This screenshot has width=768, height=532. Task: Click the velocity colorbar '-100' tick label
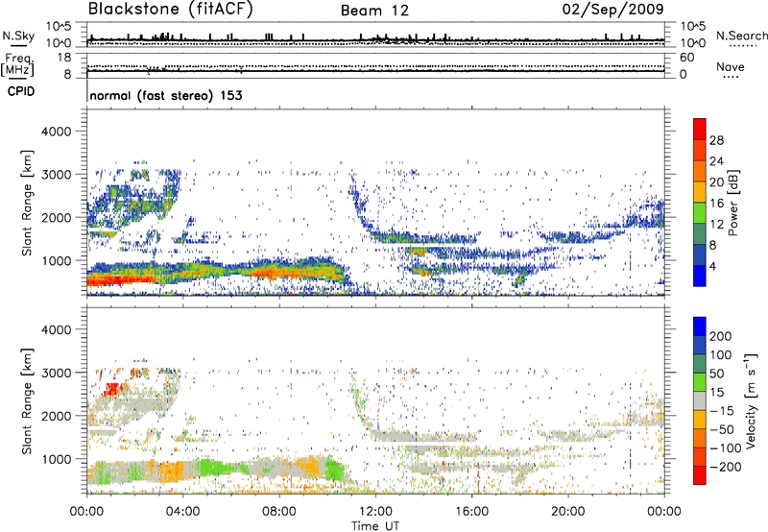point(726,448)
